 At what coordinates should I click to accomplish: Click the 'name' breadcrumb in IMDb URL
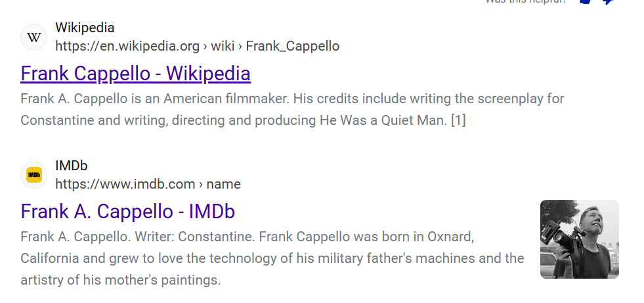223,184
